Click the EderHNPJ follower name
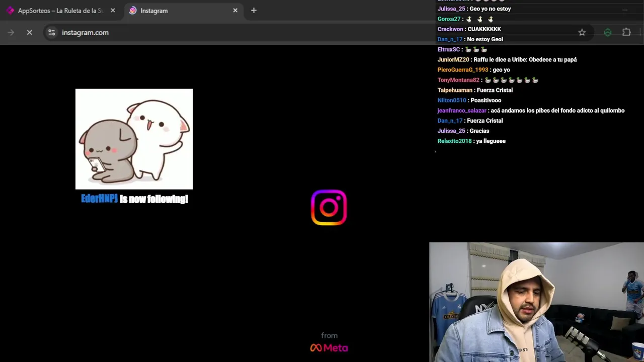 point(99,199)
